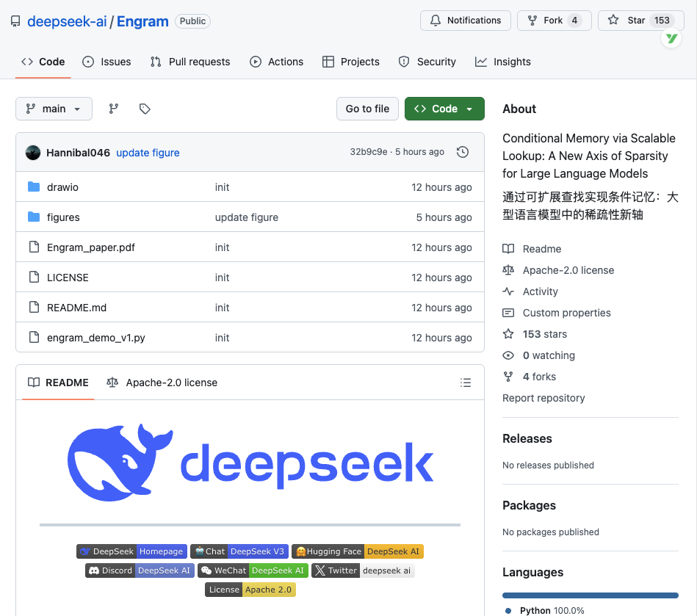The width and height of the screenshot is (697, 616).
Task: Open the commit history clock icon
Action: click(x=463, y=151)
